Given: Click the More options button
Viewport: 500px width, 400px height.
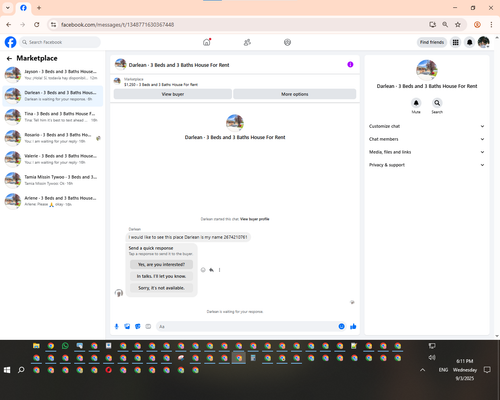Looking at the screenshot, I should (x=295, y=94).
